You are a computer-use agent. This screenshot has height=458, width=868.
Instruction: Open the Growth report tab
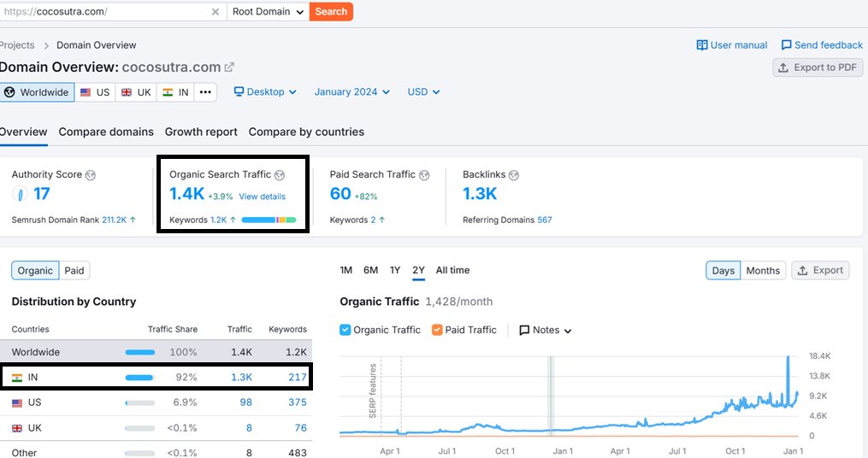pyautogui.click(x=201, y=132)
